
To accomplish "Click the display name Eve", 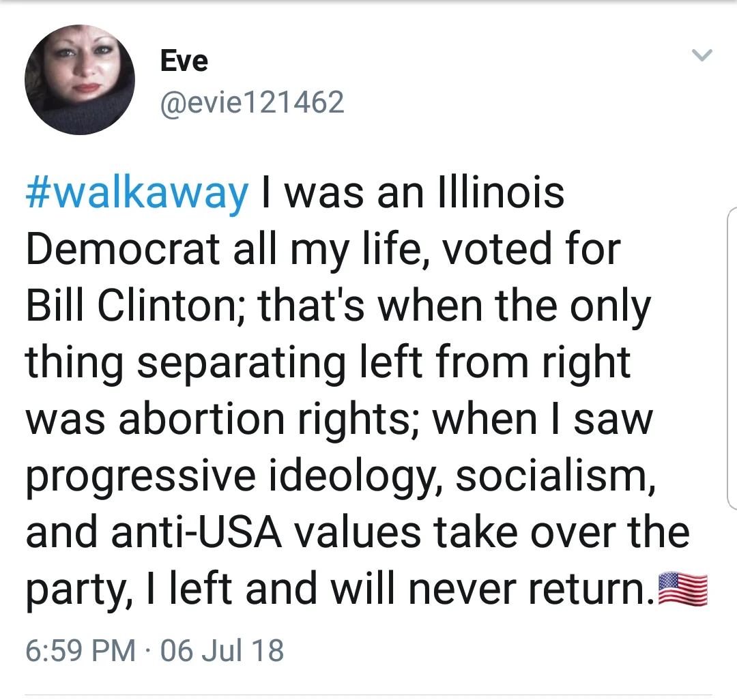I will pyautogui.click(x=184, y=61).
